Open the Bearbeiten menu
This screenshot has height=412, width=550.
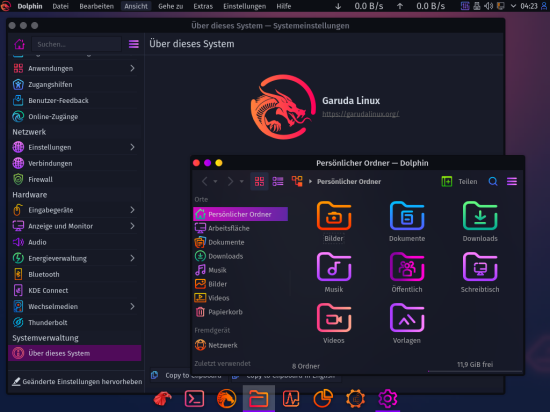coord(96,6)
